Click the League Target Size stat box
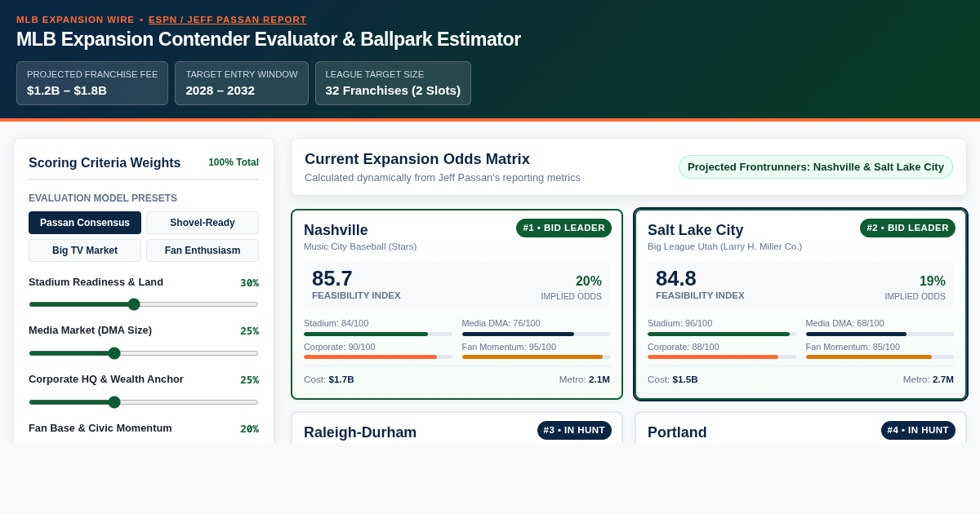This screenshot has height=514, width=980. (393, 83)
